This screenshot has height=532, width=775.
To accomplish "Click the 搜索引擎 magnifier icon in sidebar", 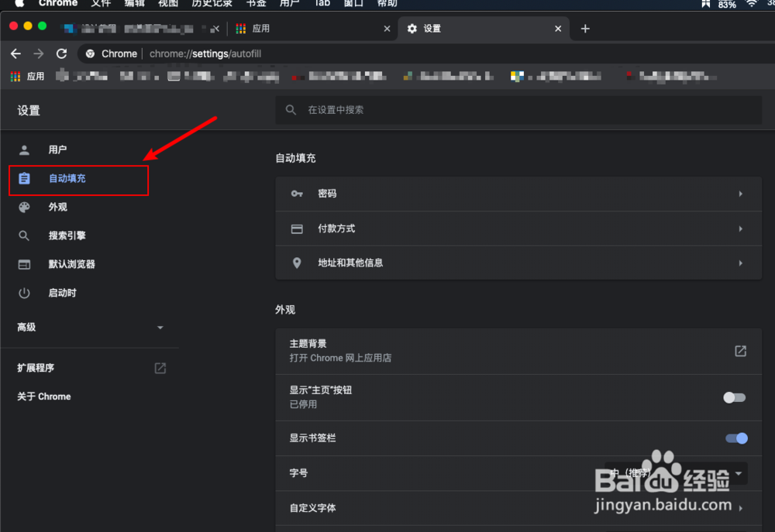I will pyautogui.click(x=24, y=235).
